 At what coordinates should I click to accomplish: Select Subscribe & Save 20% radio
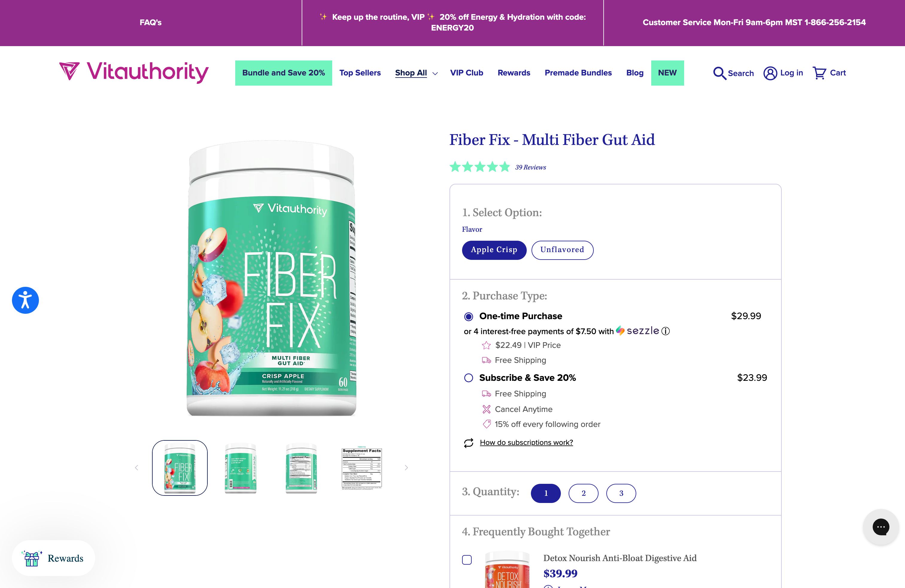pos(468,378)
